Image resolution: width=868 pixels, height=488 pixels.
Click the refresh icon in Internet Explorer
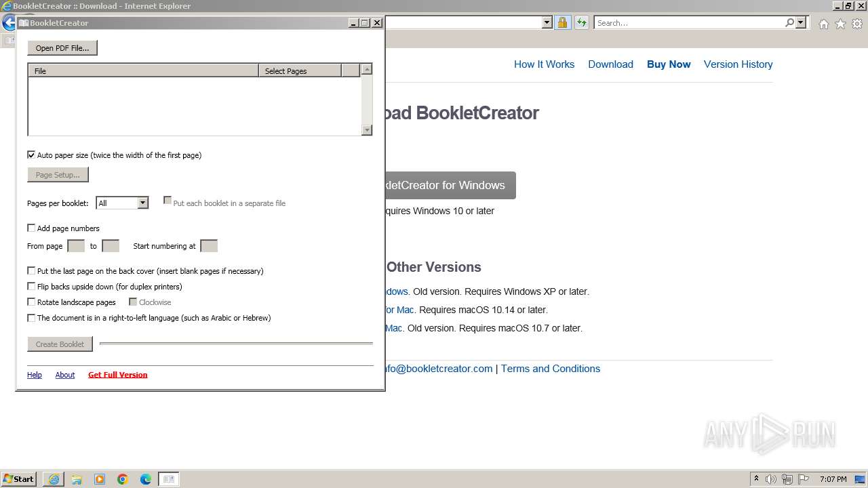(x=581, y=22)
